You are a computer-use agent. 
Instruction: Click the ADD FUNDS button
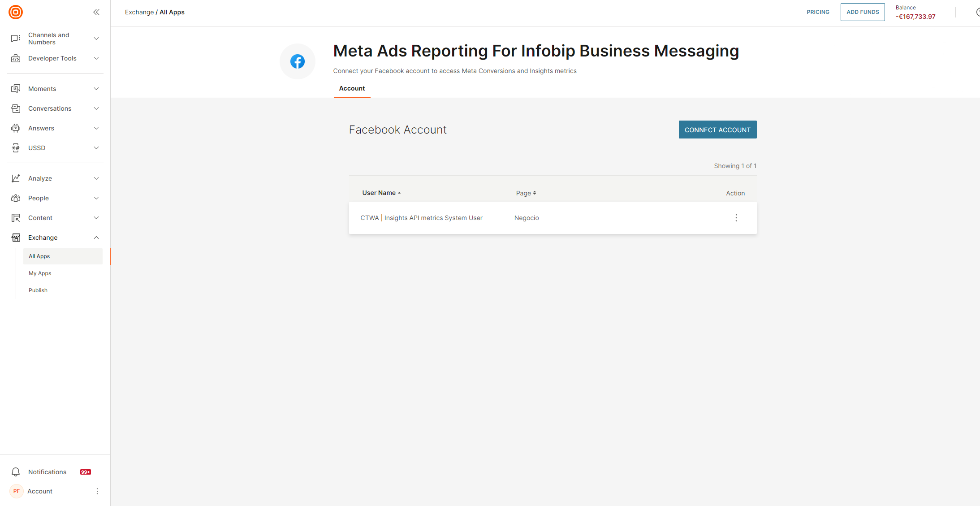pyautogui.click(x=863, y=12)
